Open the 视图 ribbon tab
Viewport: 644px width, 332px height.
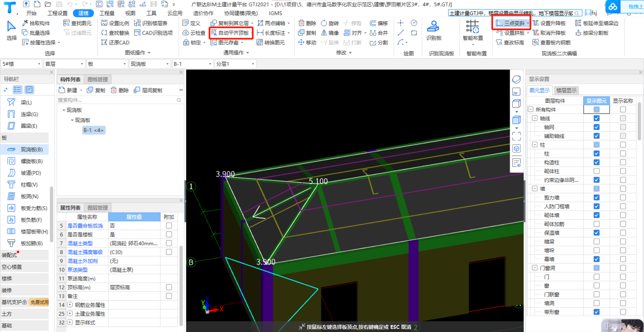pyautogui.click(x=130, y=13)
